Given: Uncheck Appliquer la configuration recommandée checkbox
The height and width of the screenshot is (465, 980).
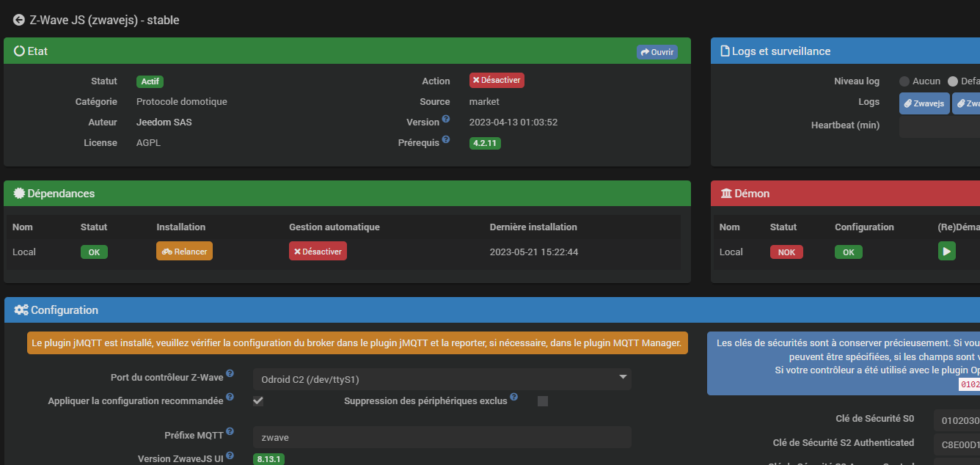Looking at the screenshot, I should tap(258, 401).
